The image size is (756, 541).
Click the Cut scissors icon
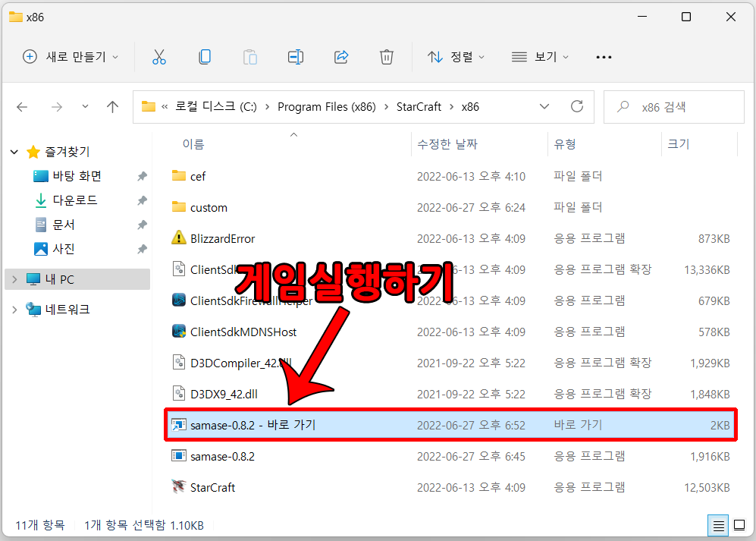click(158, 57)
